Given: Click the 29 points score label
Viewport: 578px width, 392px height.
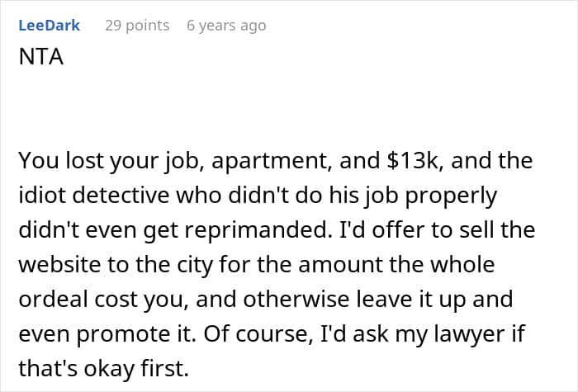Looking at the screenshot, I should click(137, 26).
